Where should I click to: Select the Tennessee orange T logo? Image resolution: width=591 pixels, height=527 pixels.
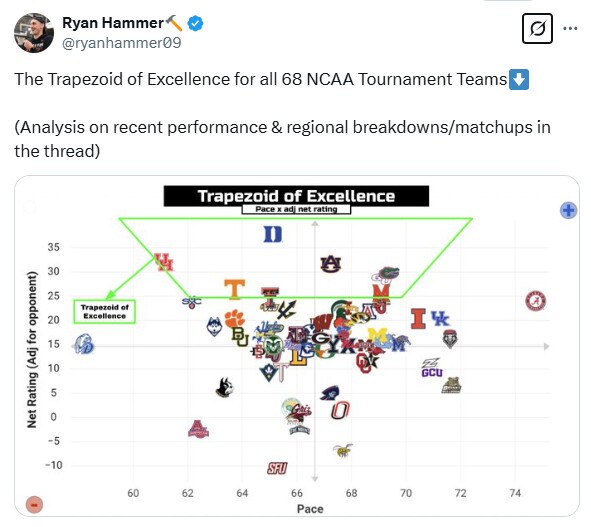coord(234,289)
